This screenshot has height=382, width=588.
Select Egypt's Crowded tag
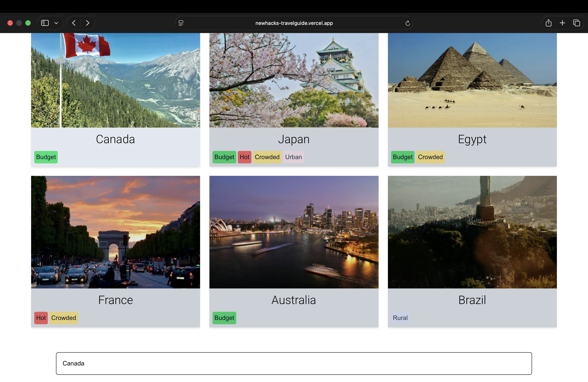click(430, 157)
